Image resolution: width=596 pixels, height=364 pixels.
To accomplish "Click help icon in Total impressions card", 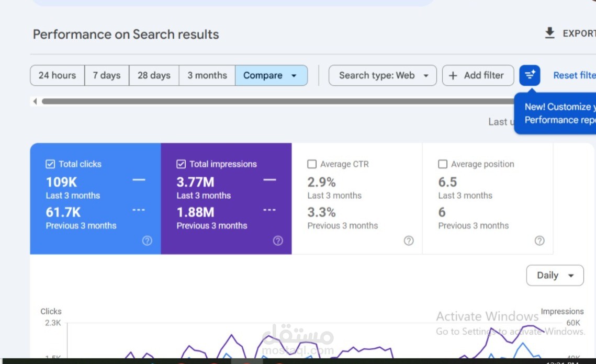I will [278, 241].
